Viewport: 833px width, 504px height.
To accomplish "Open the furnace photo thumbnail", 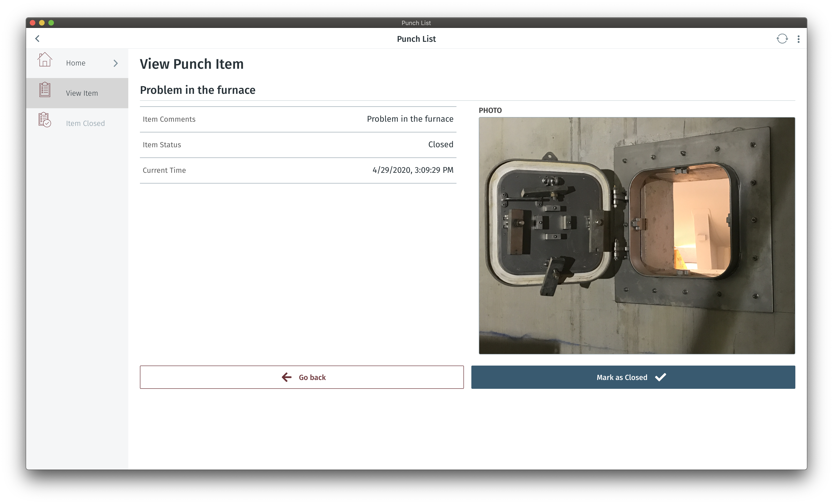I will pos(637,236).
